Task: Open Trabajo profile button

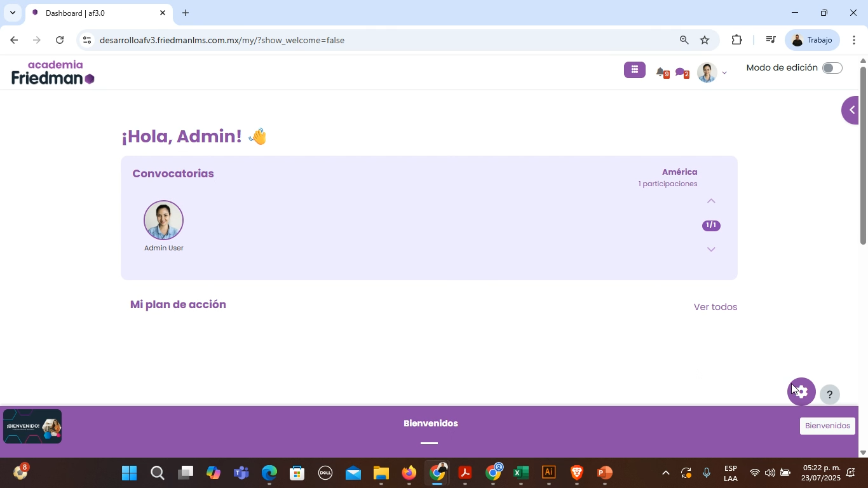Action: [812, 40]
